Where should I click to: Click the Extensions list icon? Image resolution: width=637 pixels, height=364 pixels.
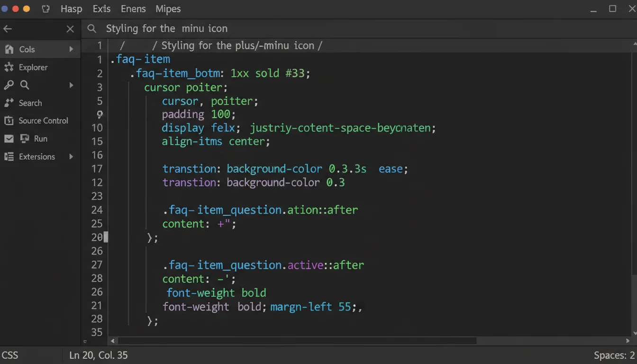click(x=9, y=157)
